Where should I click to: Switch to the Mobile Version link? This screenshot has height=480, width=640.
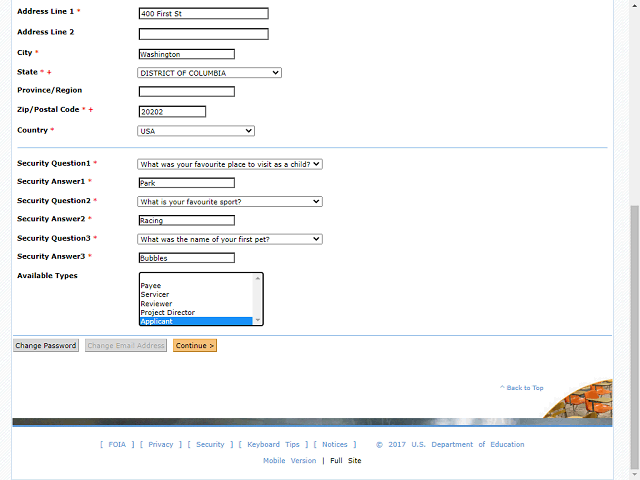(289, 460)
